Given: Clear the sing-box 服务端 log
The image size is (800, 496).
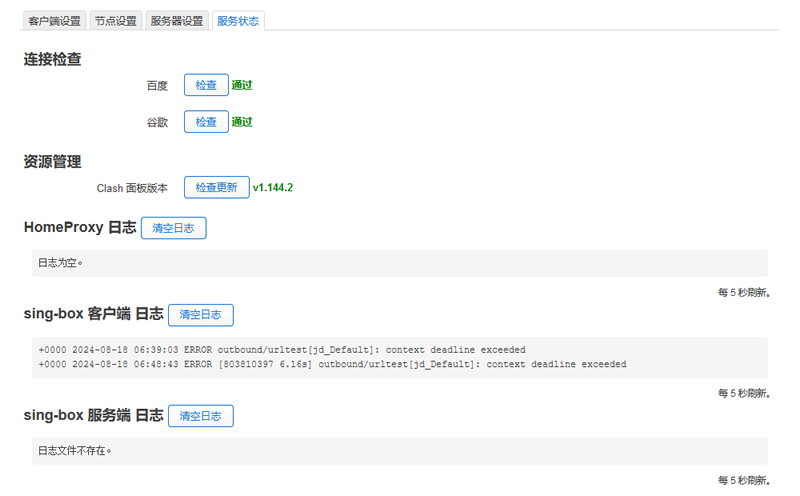Looking at the screenshot, I should [x=201, y=416].
